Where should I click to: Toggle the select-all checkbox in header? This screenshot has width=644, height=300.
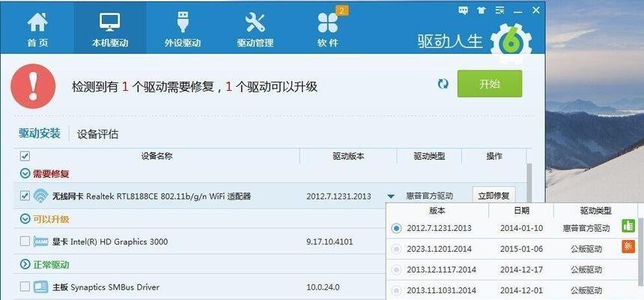[x=25, y=156]
